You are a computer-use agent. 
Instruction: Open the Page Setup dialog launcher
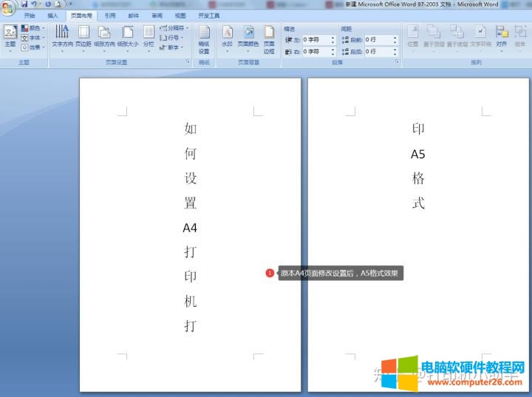pos(188,63)
